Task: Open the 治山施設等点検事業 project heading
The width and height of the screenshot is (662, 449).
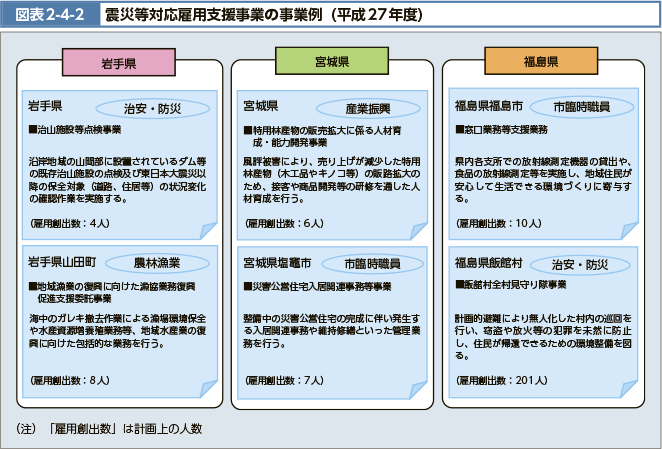Action: [x=78, y=130]
